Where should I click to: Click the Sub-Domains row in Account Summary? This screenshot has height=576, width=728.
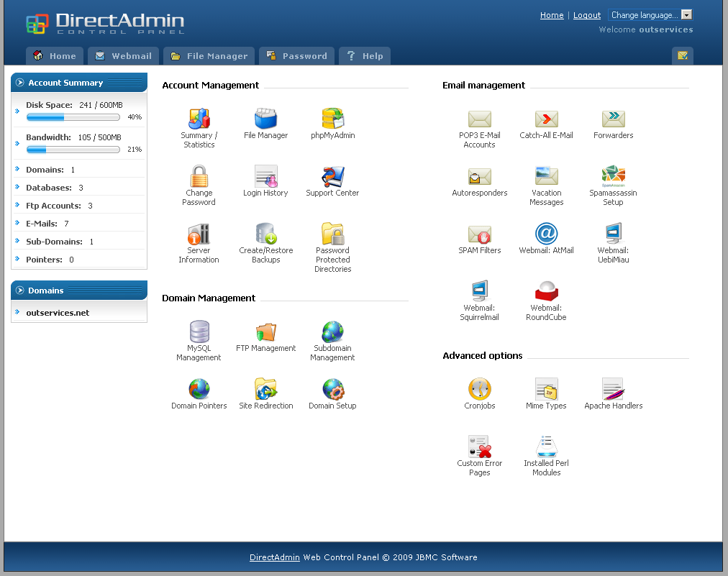click(x=79, y=242)
